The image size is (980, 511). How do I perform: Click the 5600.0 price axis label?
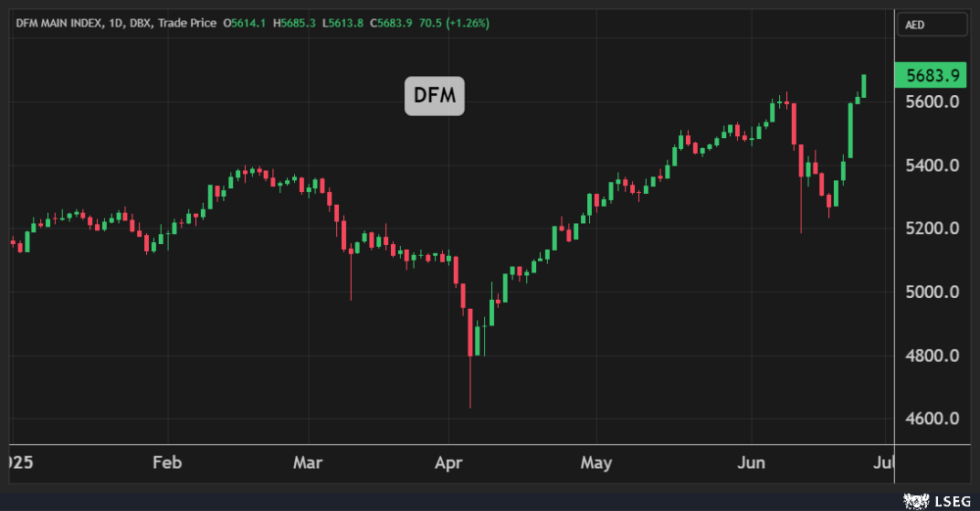(933, 101)
